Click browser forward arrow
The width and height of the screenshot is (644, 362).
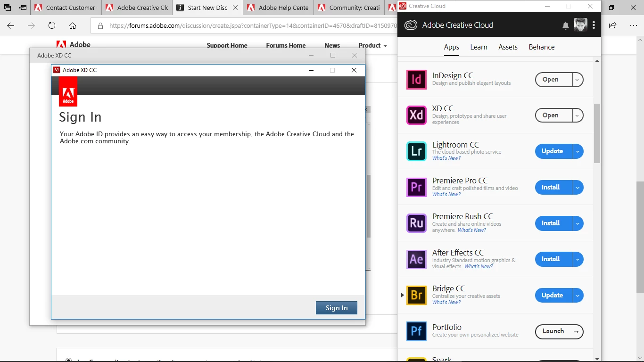(31, 25)
